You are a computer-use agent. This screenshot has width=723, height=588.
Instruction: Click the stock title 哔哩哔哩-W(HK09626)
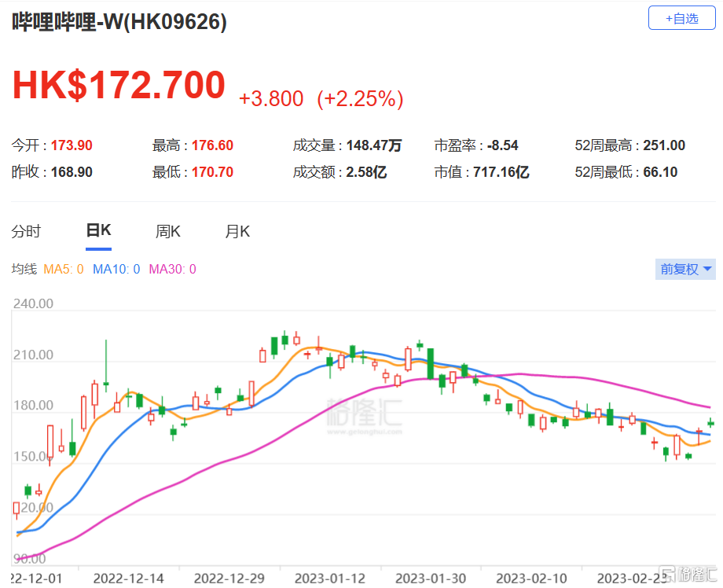pos(119,21)
